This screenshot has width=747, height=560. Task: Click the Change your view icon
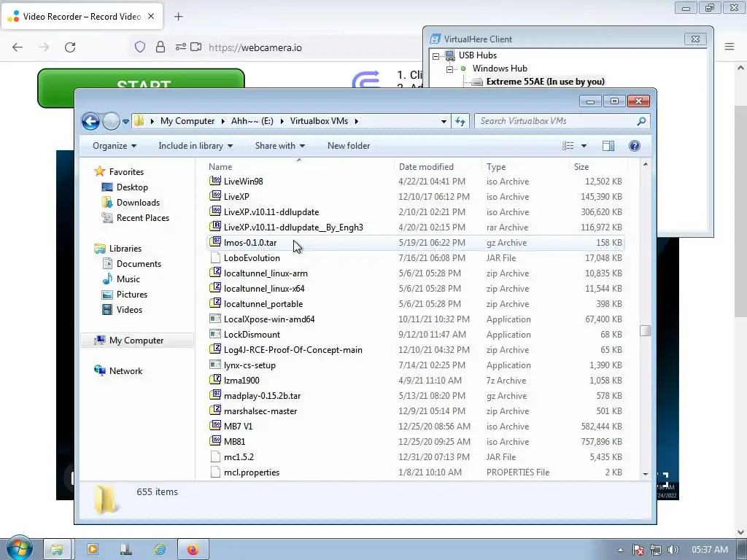[568, 146]
